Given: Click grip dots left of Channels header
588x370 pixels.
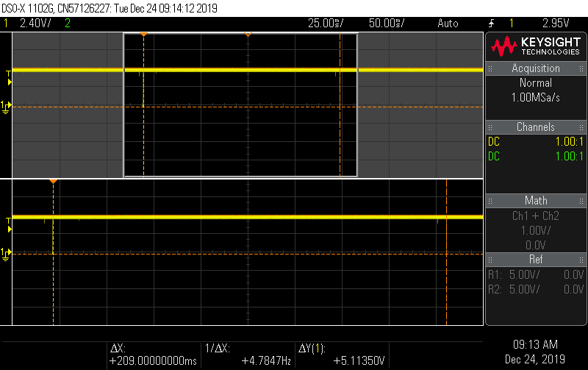Looking at the screenshot, I should tap(490, 127).
